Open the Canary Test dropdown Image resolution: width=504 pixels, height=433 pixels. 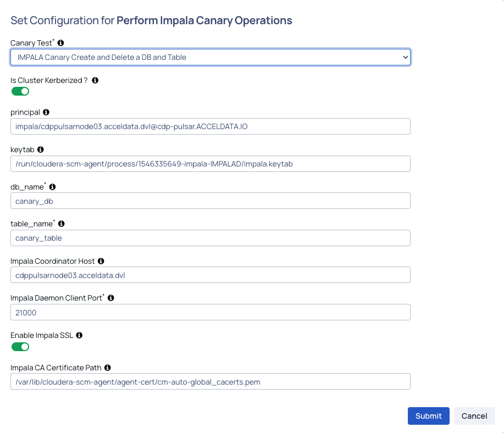click(211, 57)
